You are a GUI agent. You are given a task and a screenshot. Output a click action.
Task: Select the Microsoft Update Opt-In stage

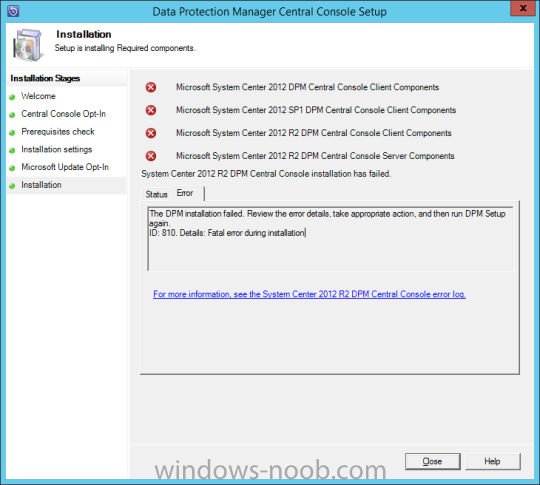pos(65,167)
